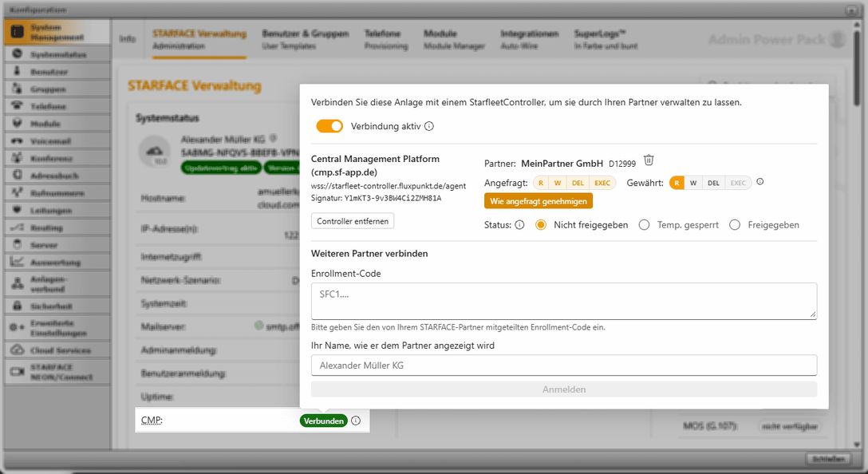Image resolution: width=868 pixels, height=474 pixels.
Task: Open Server in the sidebar
Action: click(57, 245)
